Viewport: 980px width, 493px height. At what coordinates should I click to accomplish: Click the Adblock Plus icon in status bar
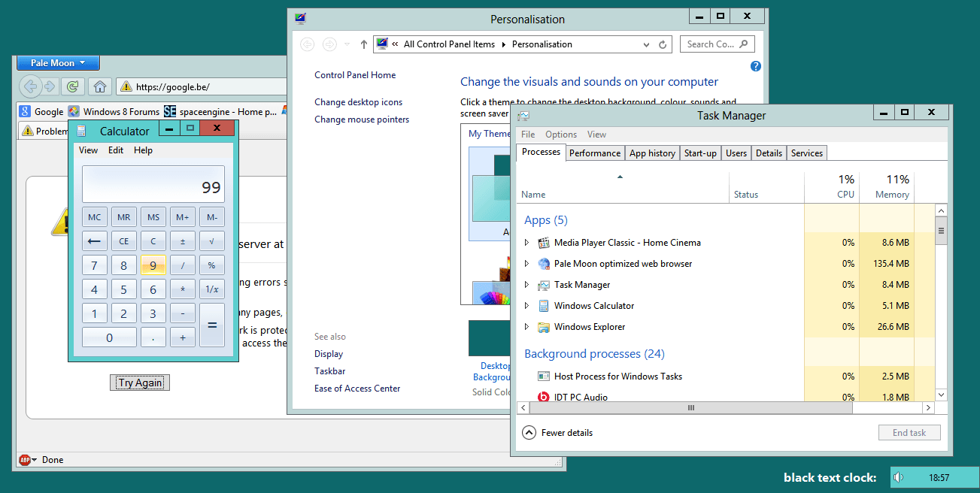[24, 460]
